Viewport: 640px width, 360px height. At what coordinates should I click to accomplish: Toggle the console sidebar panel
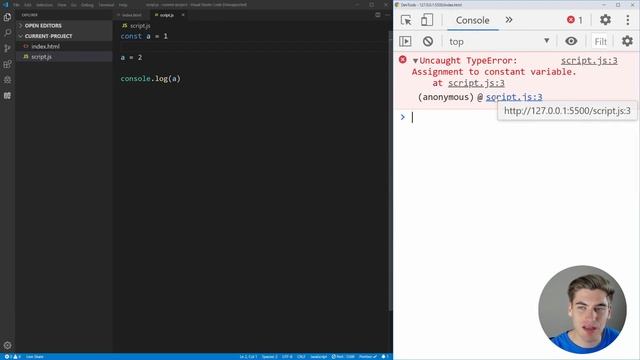[405, 41]
